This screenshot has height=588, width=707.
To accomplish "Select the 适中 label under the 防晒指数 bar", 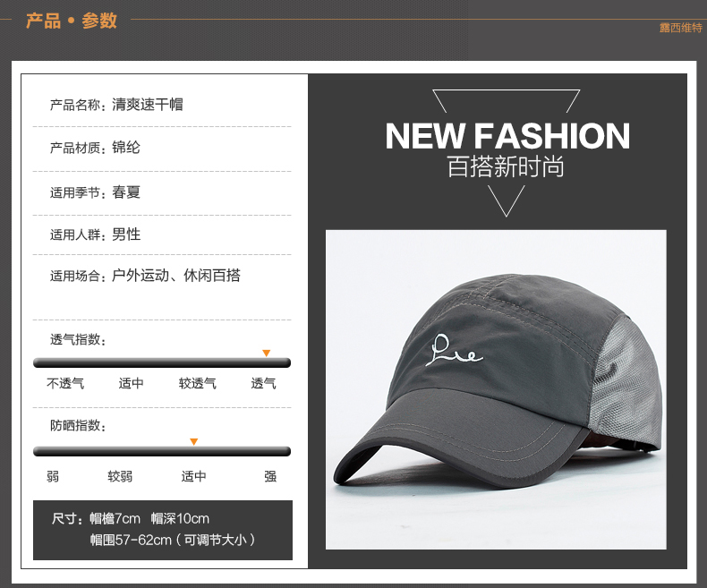I will point(194,476).
